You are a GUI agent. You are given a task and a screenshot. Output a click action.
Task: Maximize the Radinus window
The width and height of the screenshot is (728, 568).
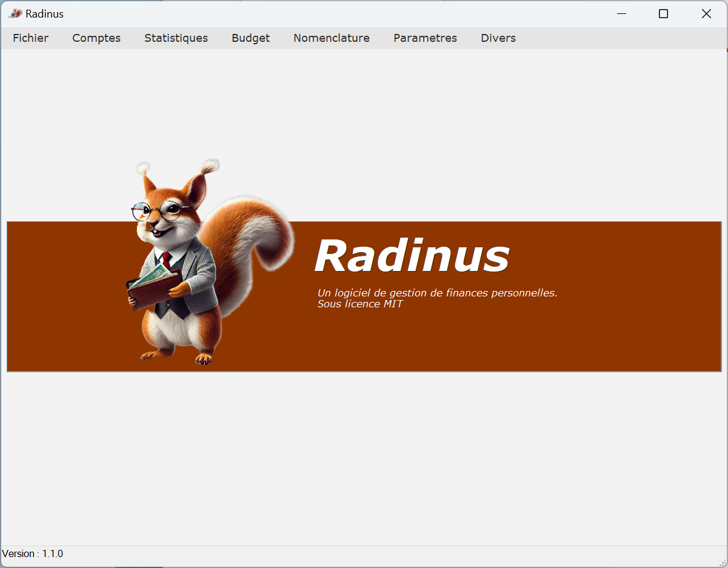(663, 13)
